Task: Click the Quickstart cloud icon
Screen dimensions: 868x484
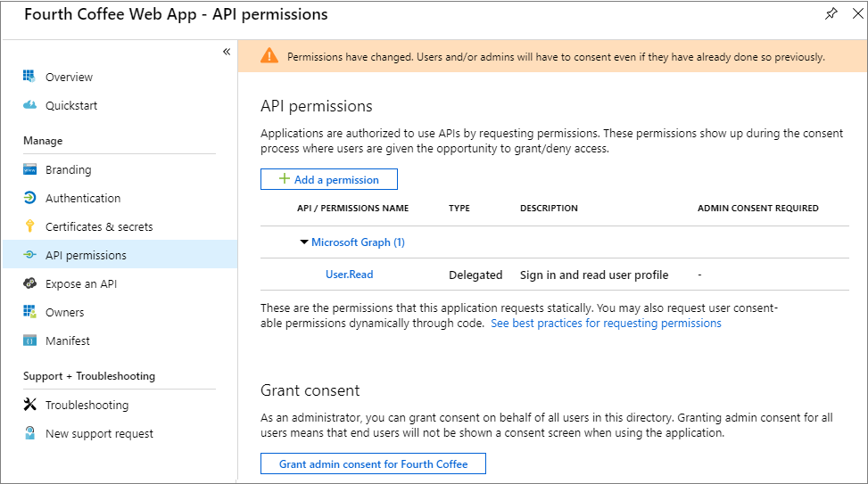Action: click(29, 104)
